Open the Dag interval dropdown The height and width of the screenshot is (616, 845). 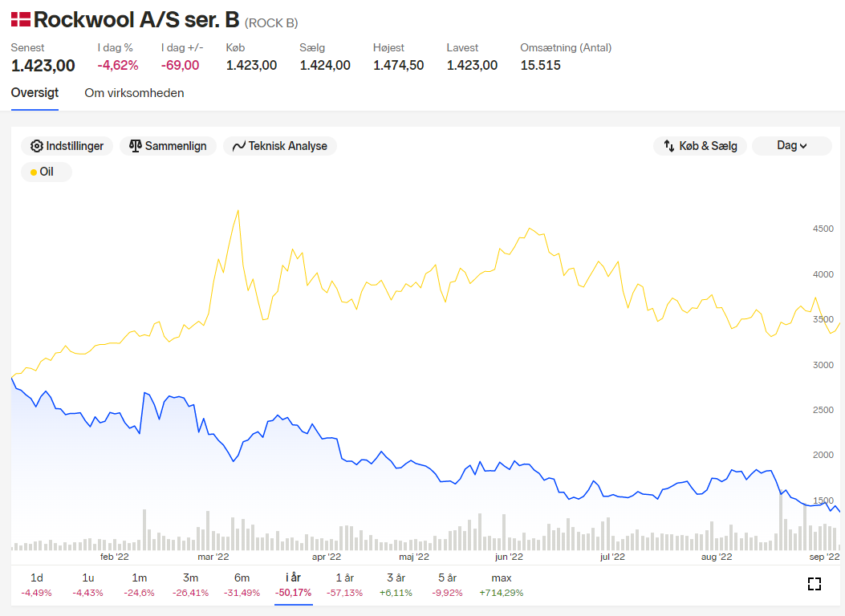[792, 146]
